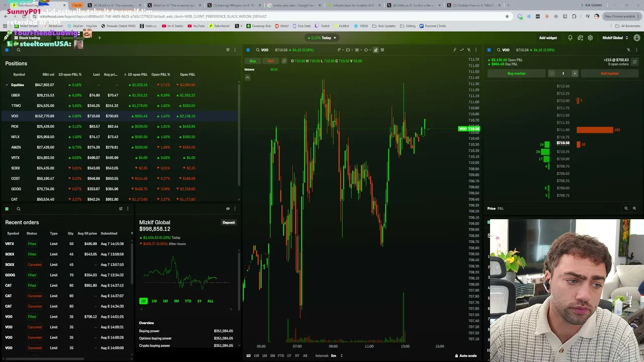This screenshot has width=644, height=362.
Task: Open the settings gear icon
Action: point(590,38)
